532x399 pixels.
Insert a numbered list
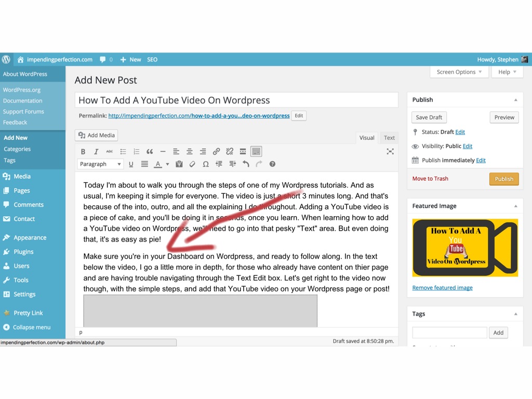pyautogui.click(x=137, y=152)
